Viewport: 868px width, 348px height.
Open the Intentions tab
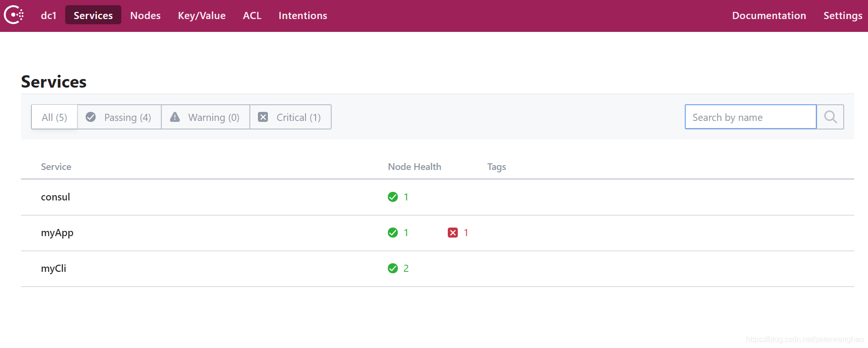[303, 15]
